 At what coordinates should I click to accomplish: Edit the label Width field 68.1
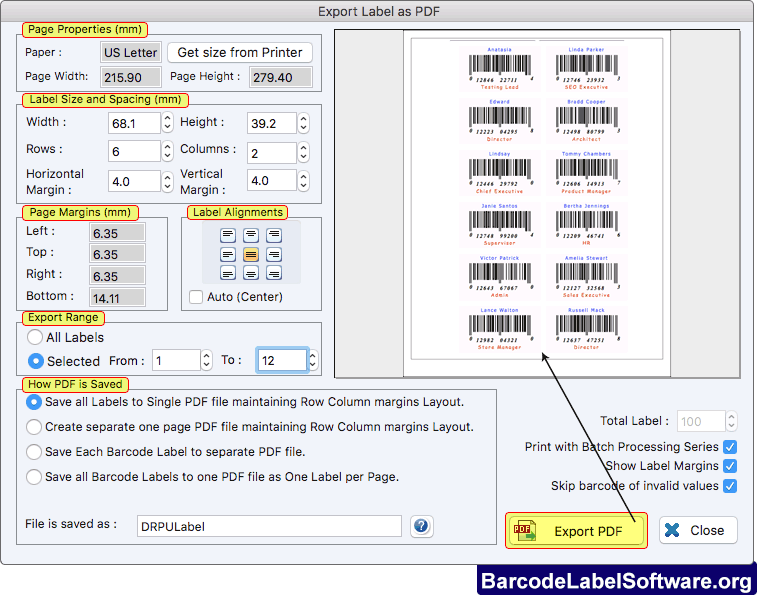[135, 123]
